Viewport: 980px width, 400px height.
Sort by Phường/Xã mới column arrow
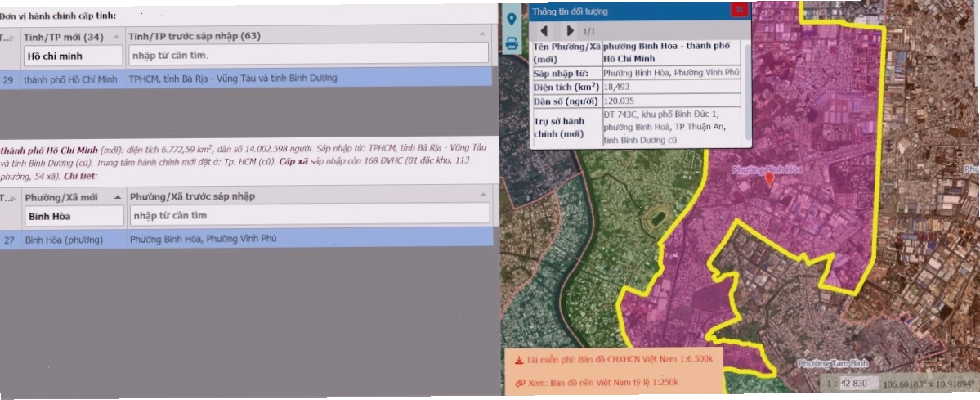[x=118, y=197]
